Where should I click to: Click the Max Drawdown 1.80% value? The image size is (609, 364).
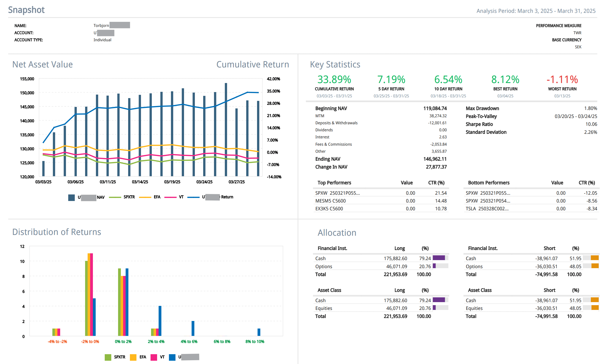(590, 108)
